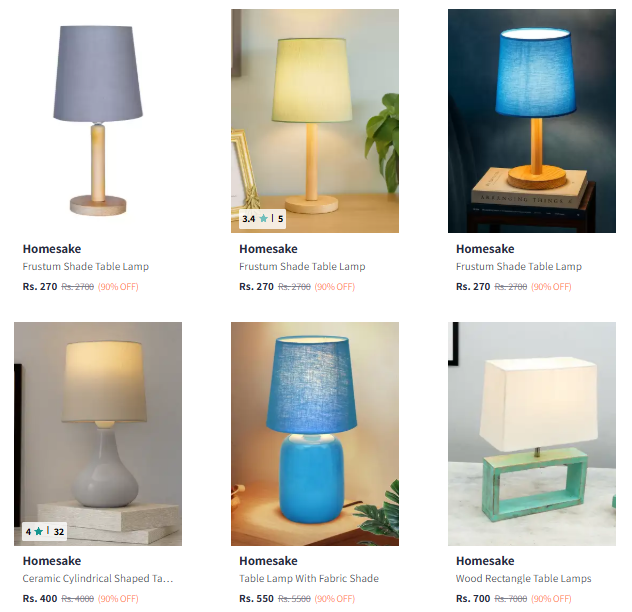
Task: Click Homesake brand above Table Lamp With Fabric Shade
Action: point(268,561)
